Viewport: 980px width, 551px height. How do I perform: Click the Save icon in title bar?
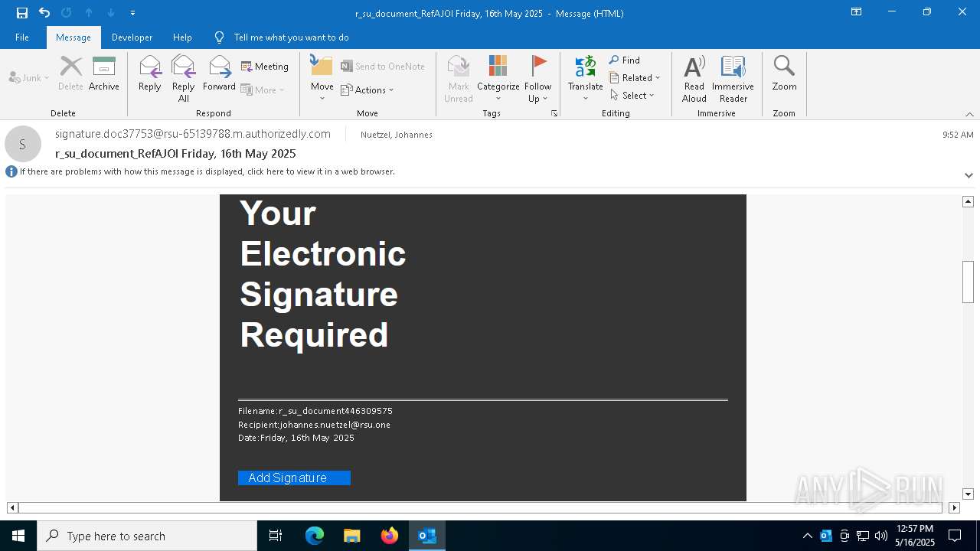[22, 13]
